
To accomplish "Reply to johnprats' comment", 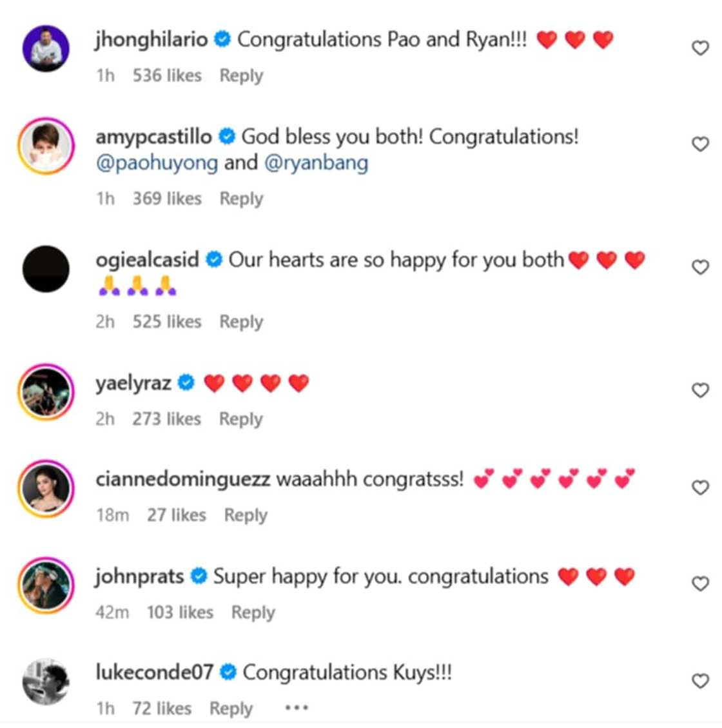I will click(x=253, y=612).
